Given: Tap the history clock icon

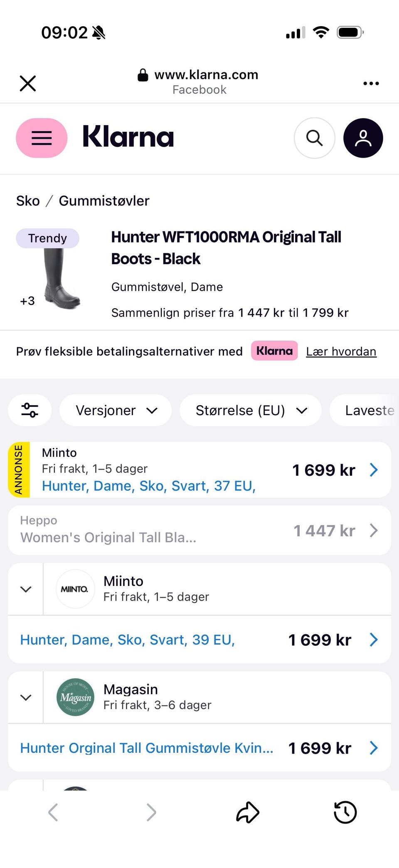Looking at the screenshot, I should [345, 812].
